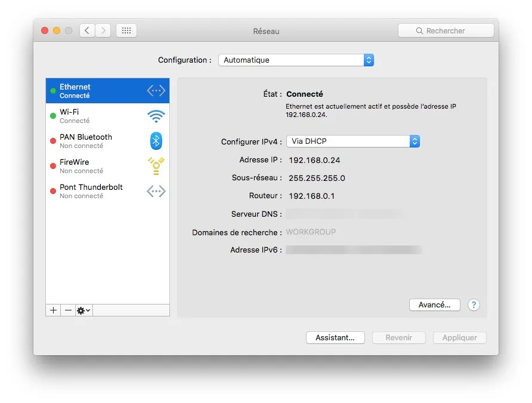Click the Assistant button

click(x=335, y=337)
